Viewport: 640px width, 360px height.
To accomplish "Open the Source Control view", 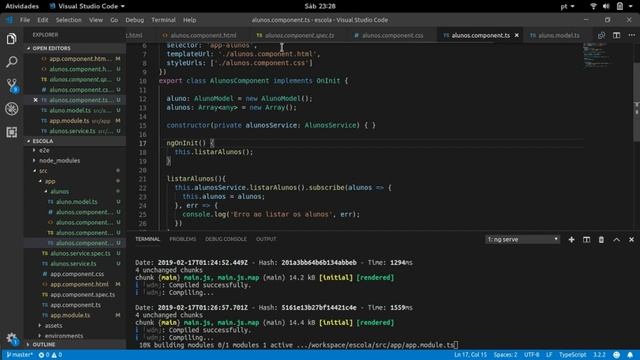I will (x=11, y=85).
